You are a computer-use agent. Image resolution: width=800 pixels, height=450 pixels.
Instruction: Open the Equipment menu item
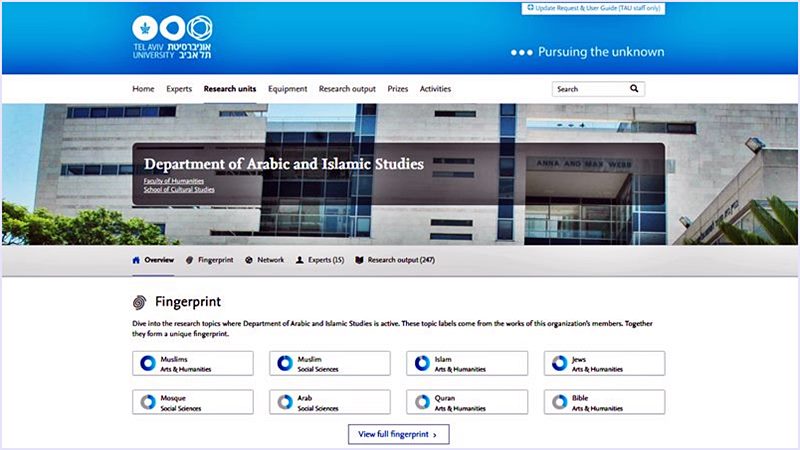(287, 89)
